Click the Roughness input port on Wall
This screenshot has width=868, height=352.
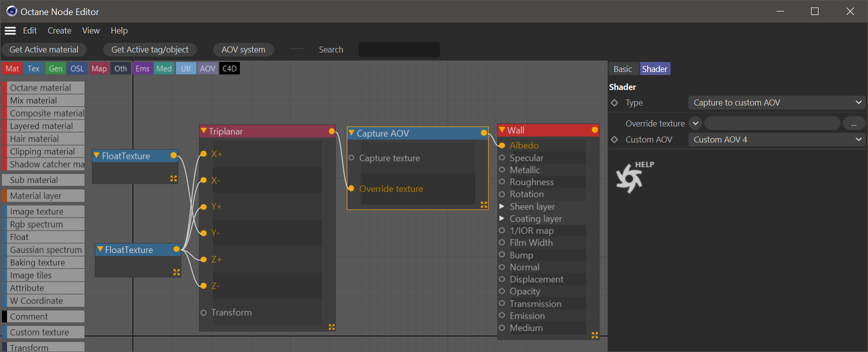(x=502, y=182)
